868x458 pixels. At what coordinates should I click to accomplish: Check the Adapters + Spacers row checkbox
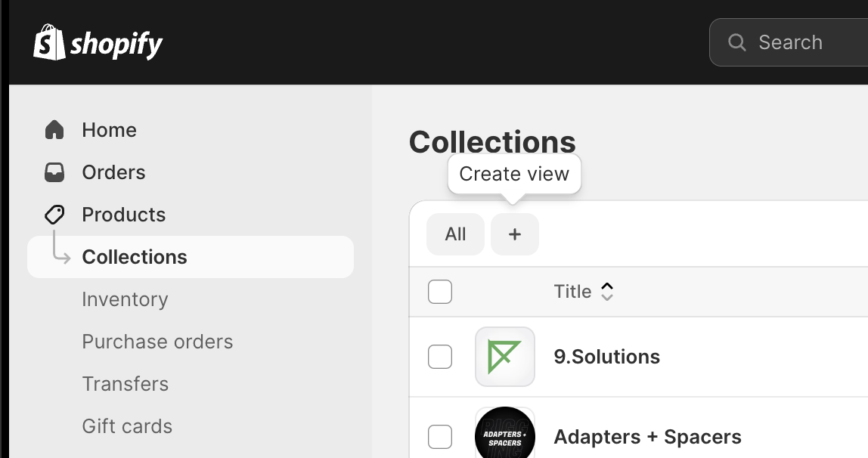[x=440, y=437]
